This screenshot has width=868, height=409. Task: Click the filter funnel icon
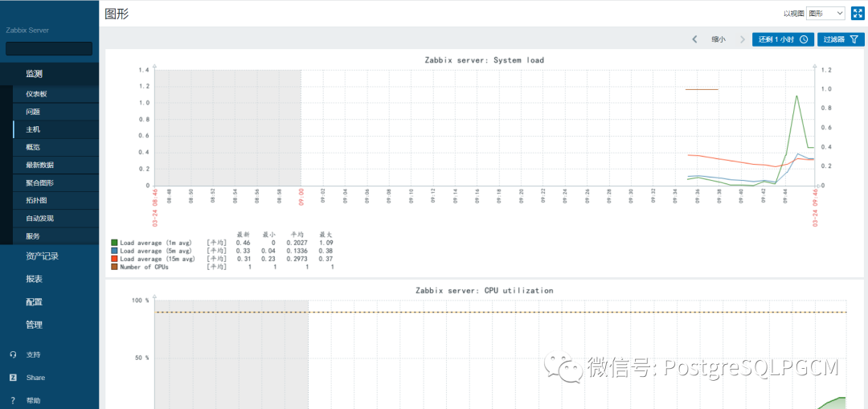[854, 39]
